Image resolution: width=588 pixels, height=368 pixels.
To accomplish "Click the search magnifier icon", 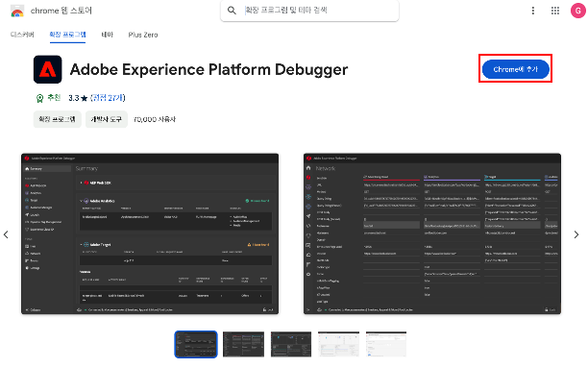I will (x=233, y=11).
